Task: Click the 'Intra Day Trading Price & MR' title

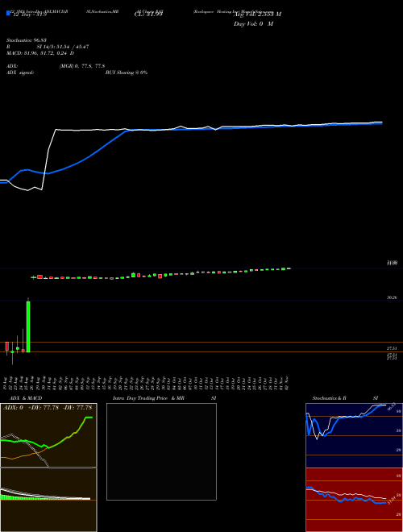Action: pyautogui.click(x=148, y=398)
